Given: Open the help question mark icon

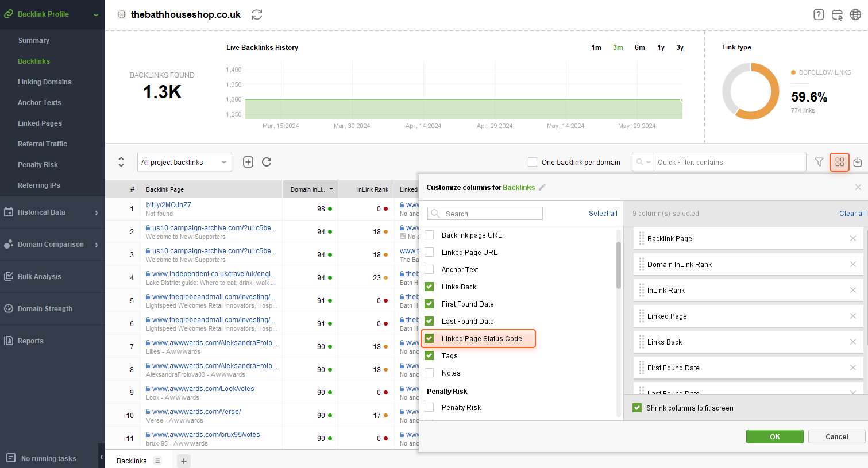Looking at the screenshot, I should 819,14.
